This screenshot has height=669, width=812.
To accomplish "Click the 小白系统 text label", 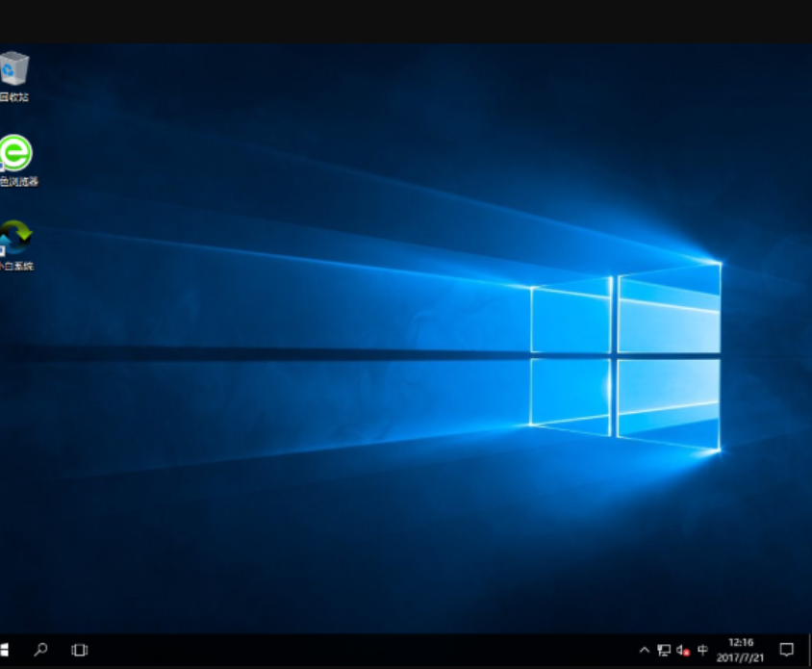I will (x=17, y=267).
